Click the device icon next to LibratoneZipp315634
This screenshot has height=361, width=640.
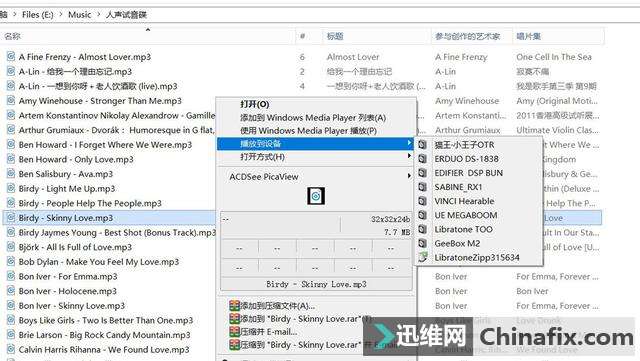[x=423, y=257]
